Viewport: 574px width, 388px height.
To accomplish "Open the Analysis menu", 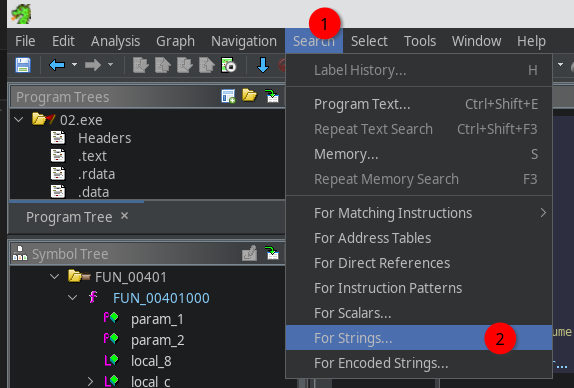I will (x=115, y=41).
